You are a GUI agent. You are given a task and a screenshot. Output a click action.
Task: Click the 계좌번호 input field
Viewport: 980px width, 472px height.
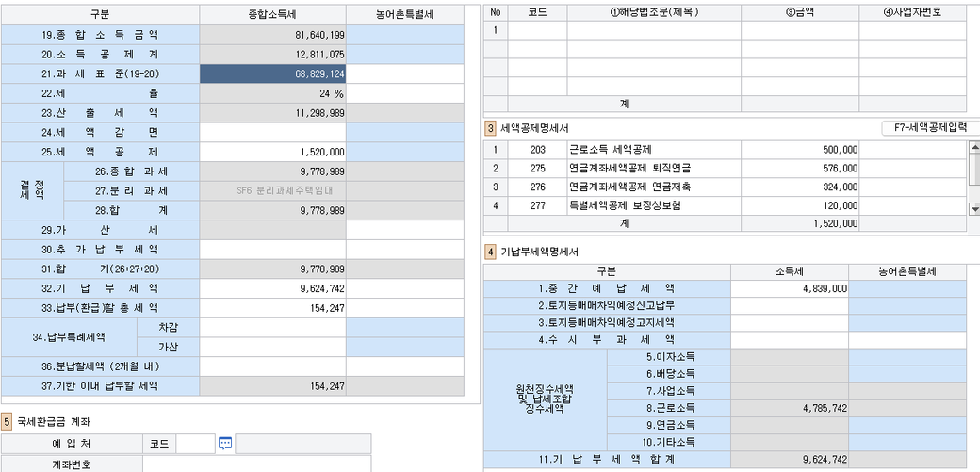tap(256, 464)
